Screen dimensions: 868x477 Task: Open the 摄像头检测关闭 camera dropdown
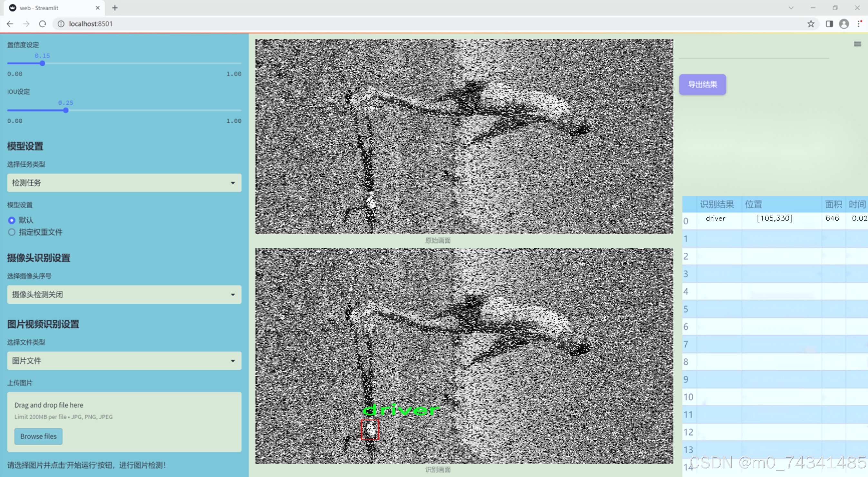coord(124,294)
